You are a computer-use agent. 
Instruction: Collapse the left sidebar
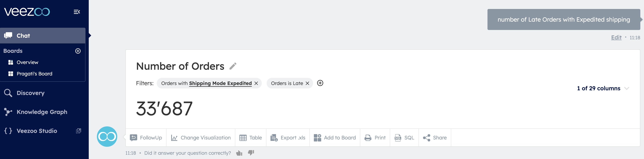tap(77, 12)
